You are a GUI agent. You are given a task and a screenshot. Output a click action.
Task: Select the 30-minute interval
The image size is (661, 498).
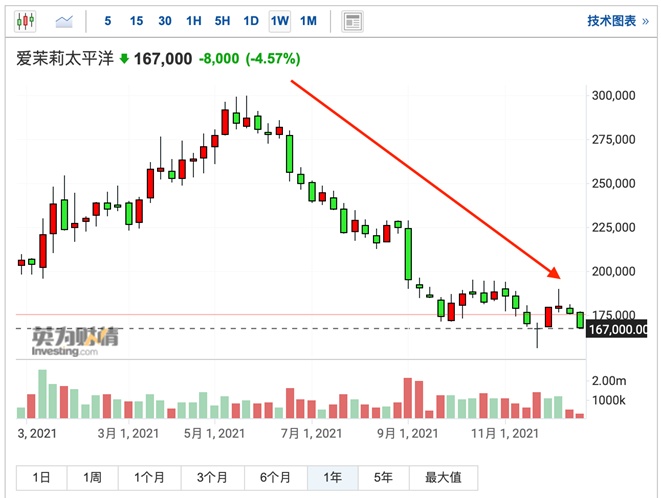click(165, 20)
